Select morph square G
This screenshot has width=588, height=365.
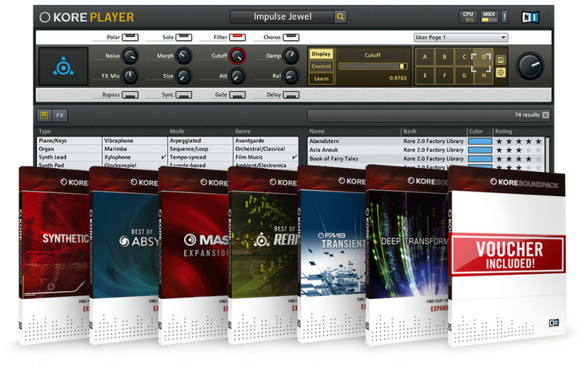click(464, 76)
